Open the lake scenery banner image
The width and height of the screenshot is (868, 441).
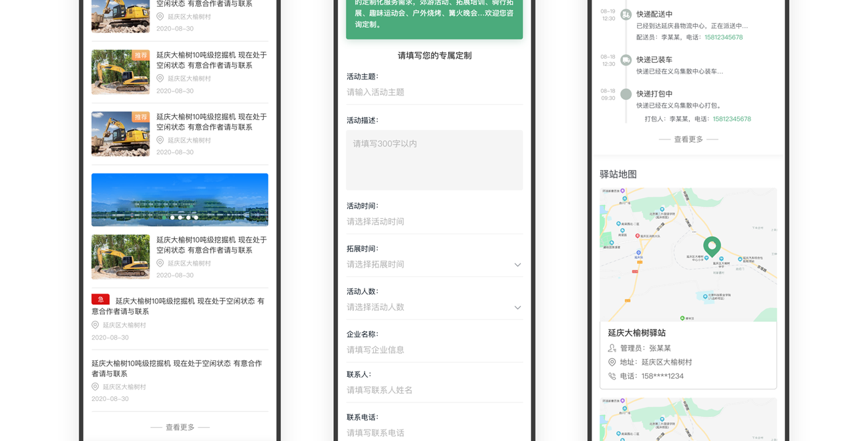click(180, 199)
